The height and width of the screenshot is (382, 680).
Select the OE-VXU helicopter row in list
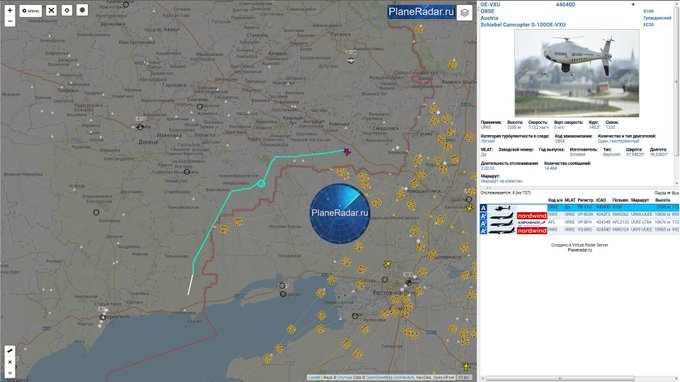pos(579,208)
